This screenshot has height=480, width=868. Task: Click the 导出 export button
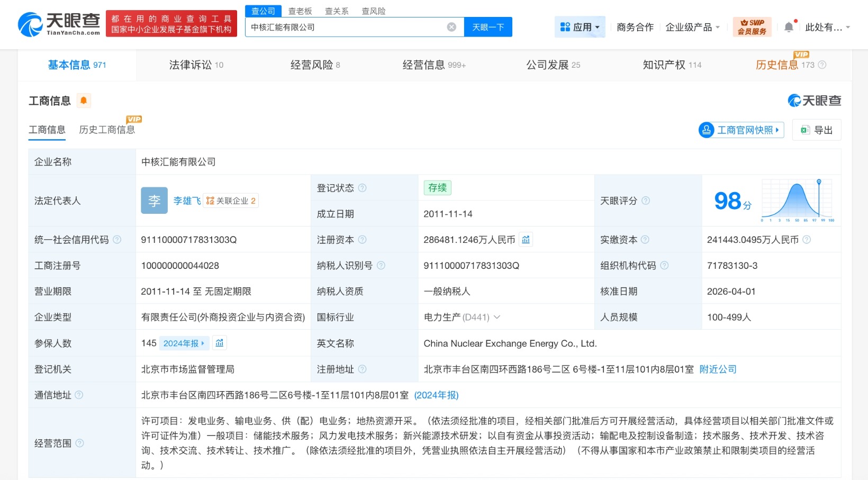(x=817, y=130)
